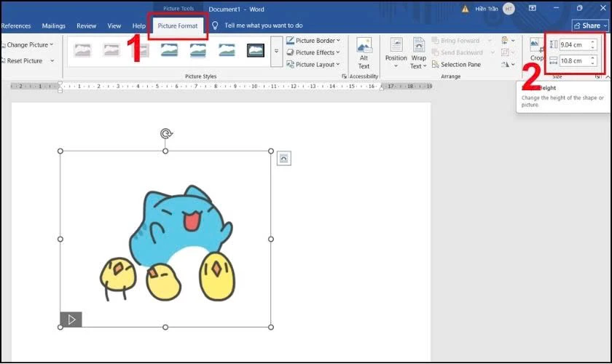Screen dimensions: 612x364
Task: Click the right-middle resize handle of picture
Action: tap(271, 240)
